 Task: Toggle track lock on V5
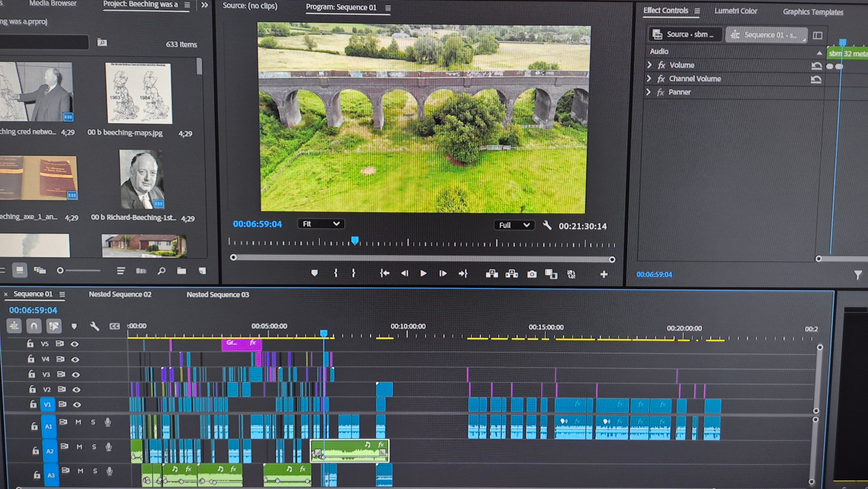pos(30,344)
